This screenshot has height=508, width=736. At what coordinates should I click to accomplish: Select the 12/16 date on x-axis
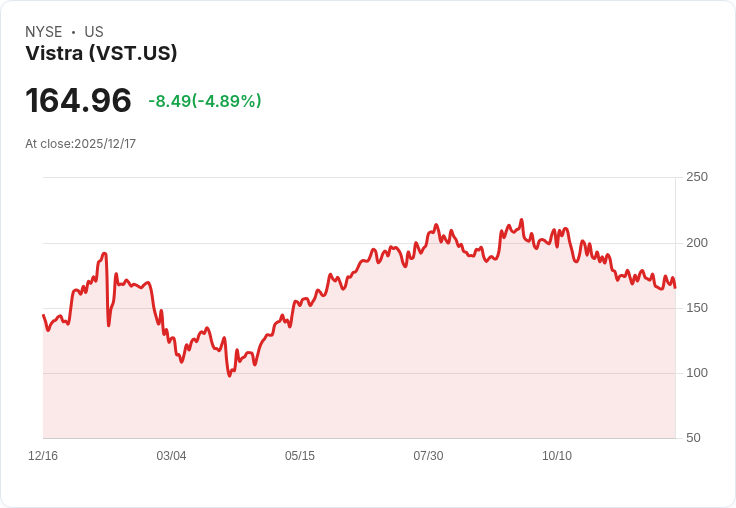click(43, 456)
